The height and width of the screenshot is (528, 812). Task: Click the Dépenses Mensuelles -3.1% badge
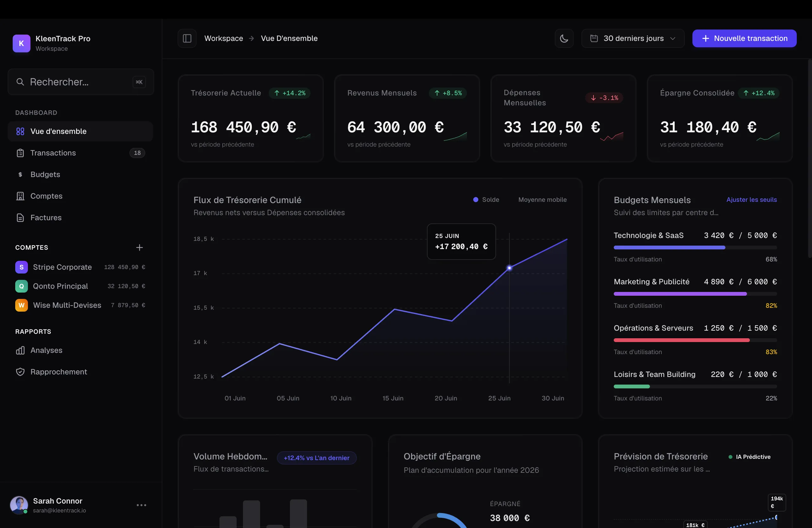[604, 98]
